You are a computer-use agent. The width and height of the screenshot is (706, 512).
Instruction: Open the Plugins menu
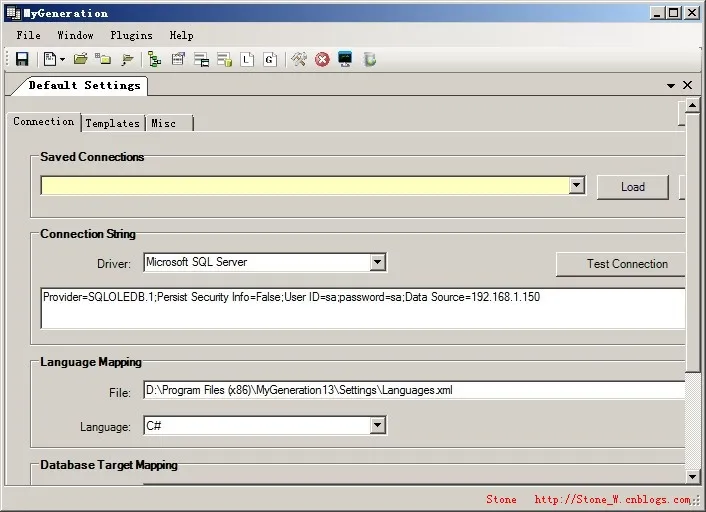pyautogui.click(x=131, y=35)
